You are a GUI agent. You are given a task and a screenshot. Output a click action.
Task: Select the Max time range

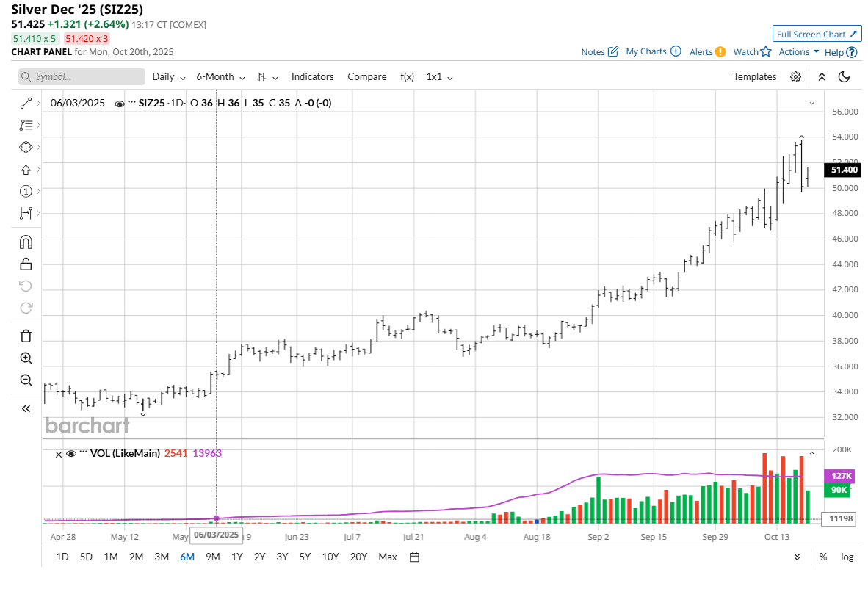point(388,557)
